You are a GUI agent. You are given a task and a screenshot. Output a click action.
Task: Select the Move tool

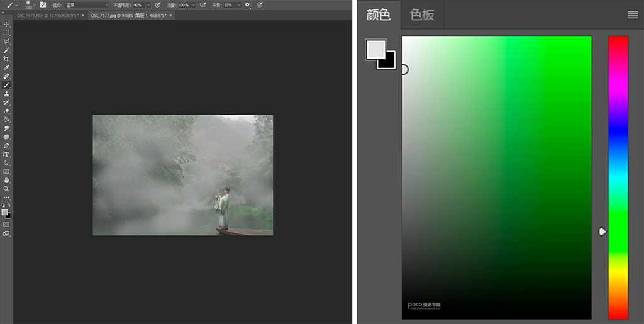click(x=6, y=25)
